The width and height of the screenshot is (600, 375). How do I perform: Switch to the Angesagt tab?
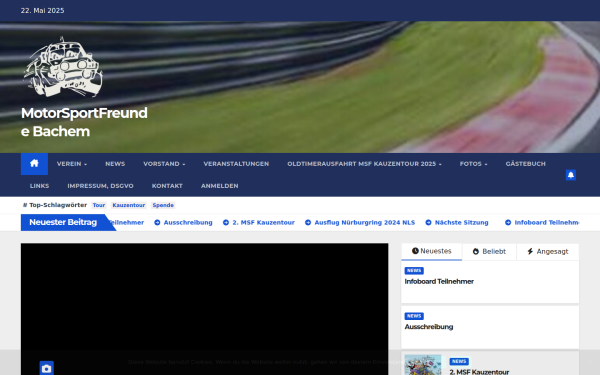[x=548, y=251]
